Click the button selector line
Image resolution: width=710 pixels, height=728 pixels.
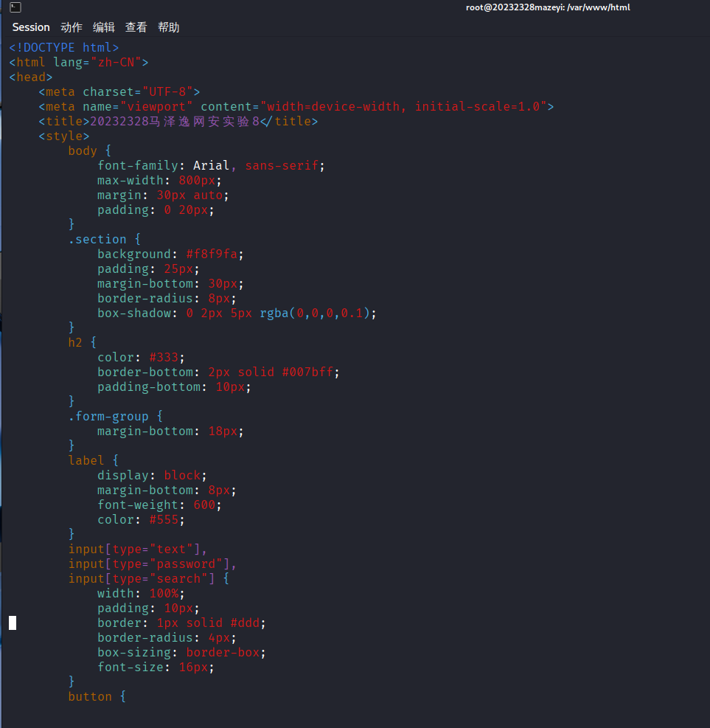pos(97,697)
